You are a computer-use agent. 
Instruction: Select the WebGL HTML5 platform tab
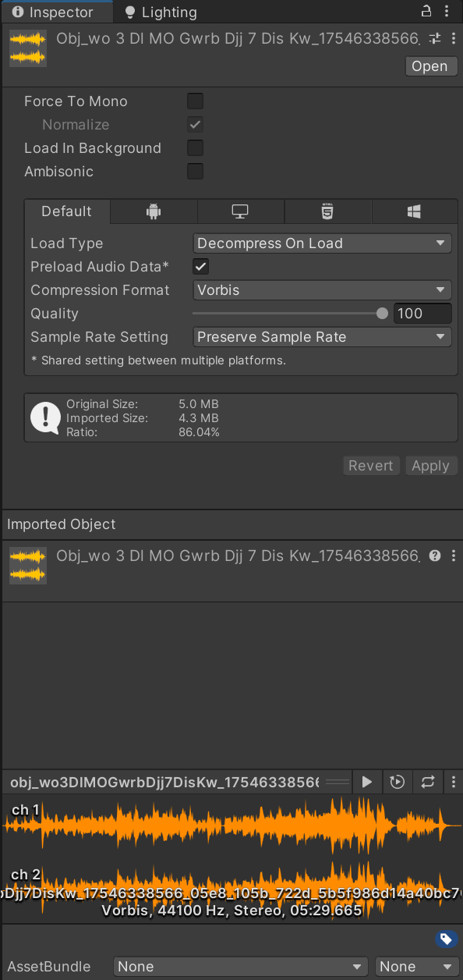tap(328, 211)
